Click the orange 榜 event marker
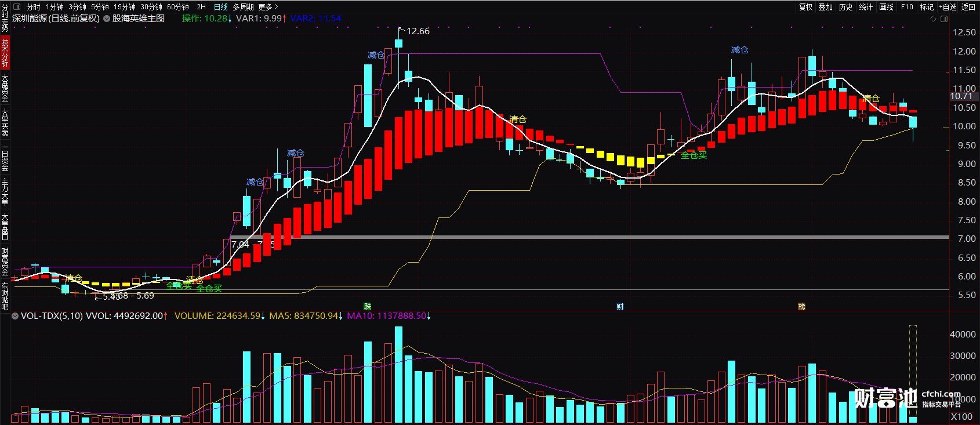Image resolution: width=980 pixels, height=425 pixels. [x=801, y=306]
